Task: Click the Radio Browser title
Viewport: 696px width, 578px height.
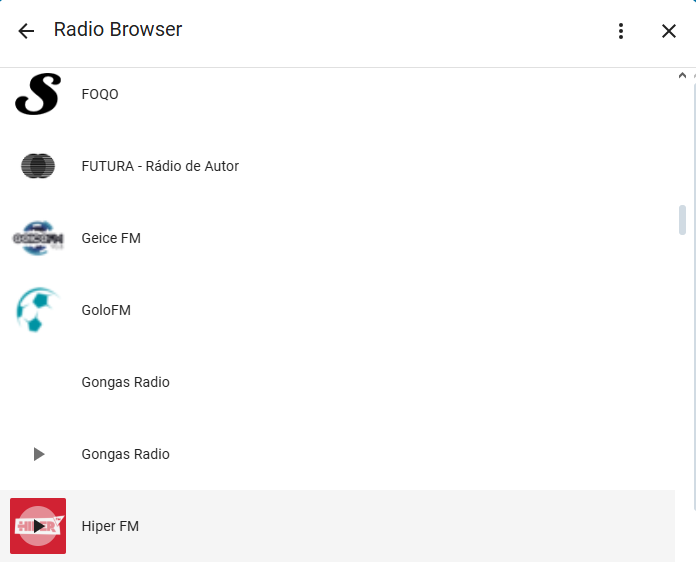Action: coord(118,30)
